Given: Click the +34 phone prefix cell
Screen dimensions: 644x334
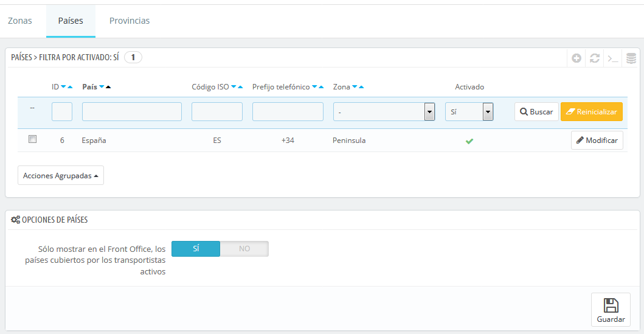Looking at the screenshot, I should click(288, 141).
